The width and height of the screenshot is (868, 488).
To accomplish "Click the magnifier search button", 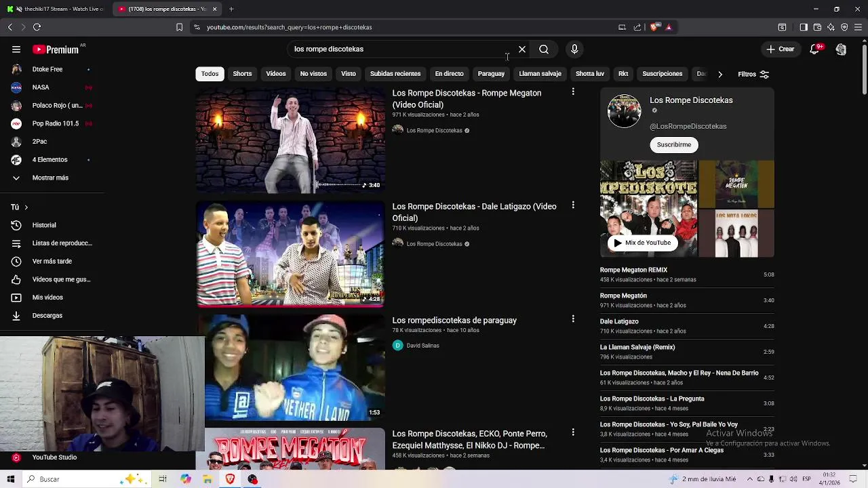I will pyautogui.click(x=544, y=49).
